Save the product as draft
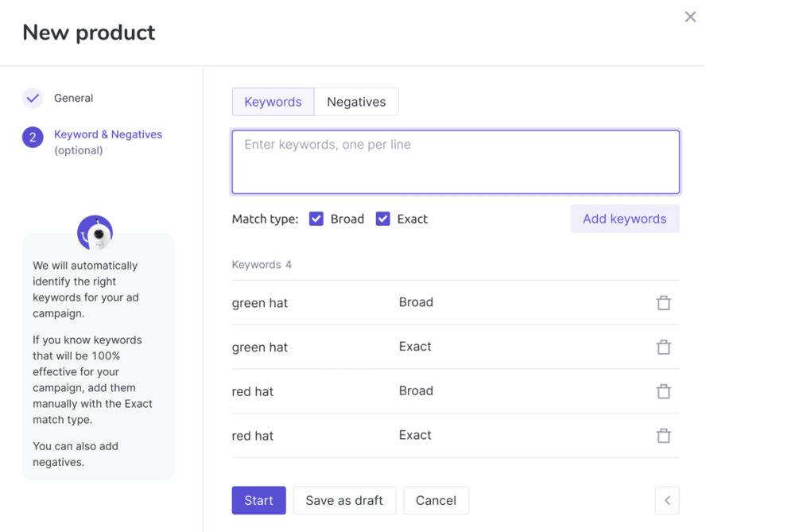Image resolution: width=803 pixels, height=532 pixels. [x=344, y=500]
